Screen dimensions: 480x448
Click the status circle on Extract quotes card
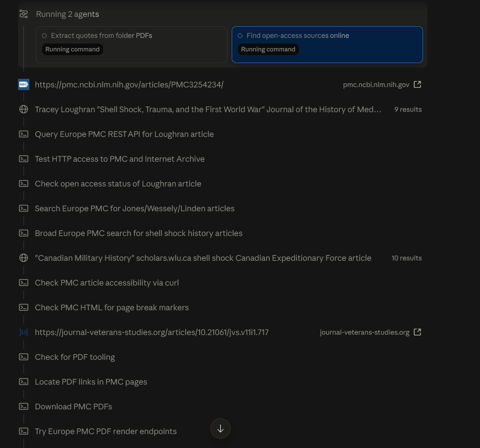(x=44, y=36)
